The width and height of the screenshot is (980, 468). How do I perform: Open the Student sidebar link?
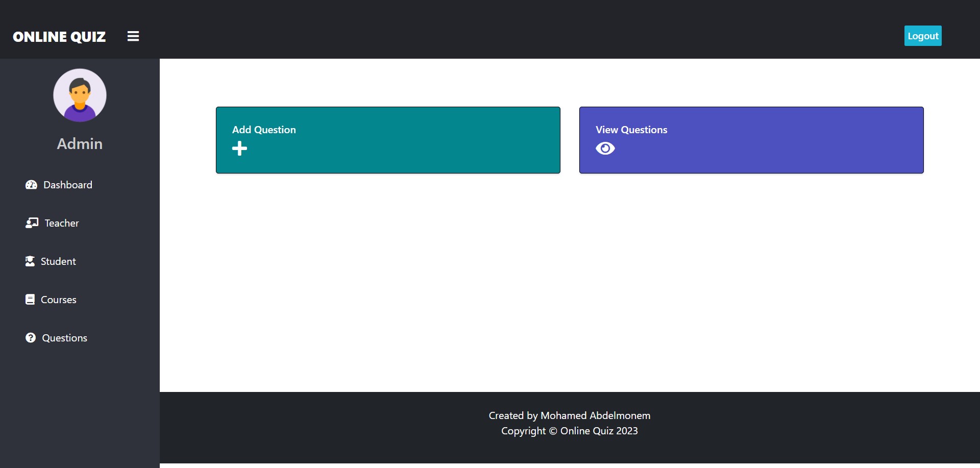click(58, 261)
